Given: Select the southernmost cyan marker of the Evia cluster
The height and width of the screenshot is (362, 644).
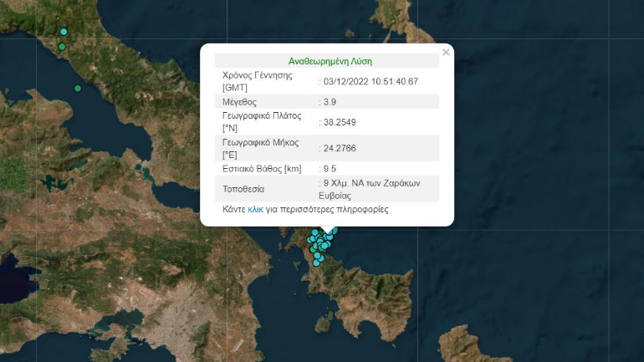Looking at the screenshot, I should [318, 263].
